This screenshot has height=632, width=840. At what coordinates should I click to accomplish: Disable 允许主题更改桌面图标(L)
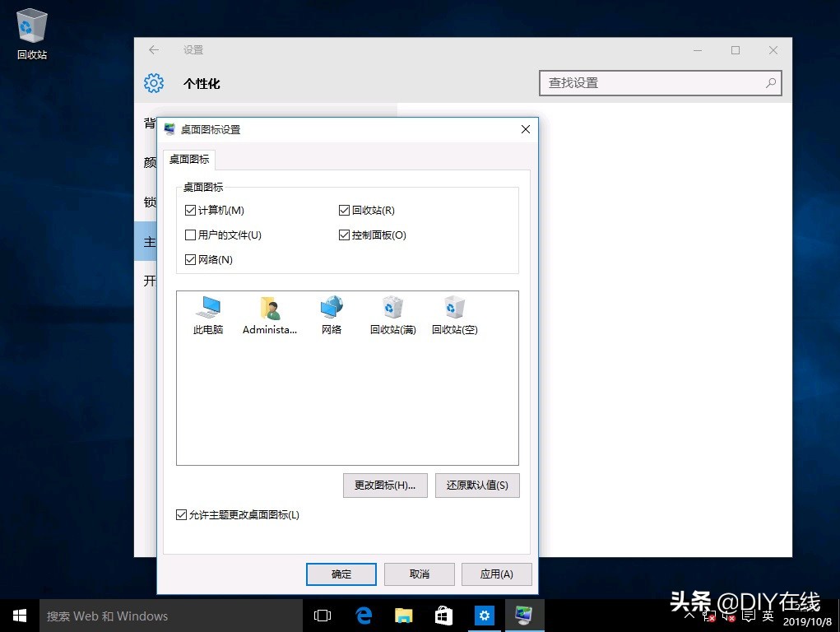pyautogui.click(x=180, y=514)
